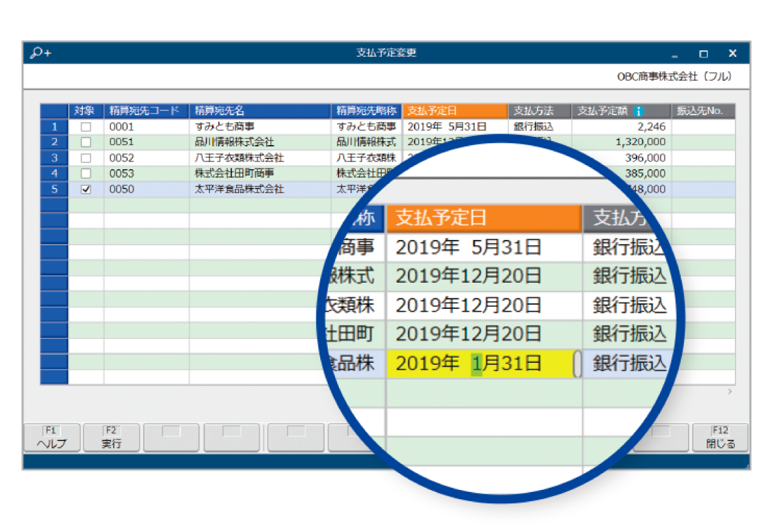773x532 pixels.
Task: Select row header number 3
Action: [54, 158]
